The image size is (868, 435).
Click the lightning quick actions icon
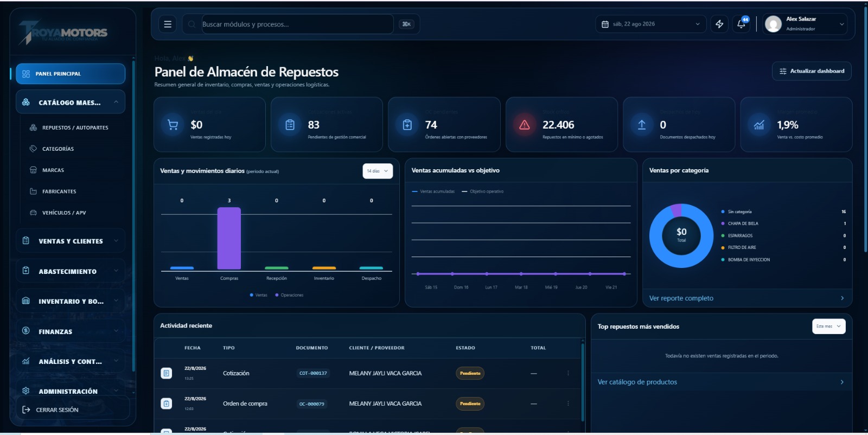(719, 24)
